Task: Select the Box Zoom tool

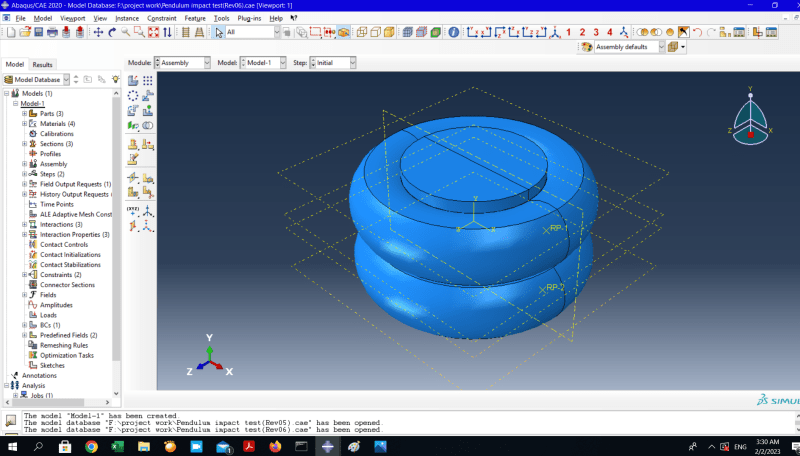Action: click(139, 32)
